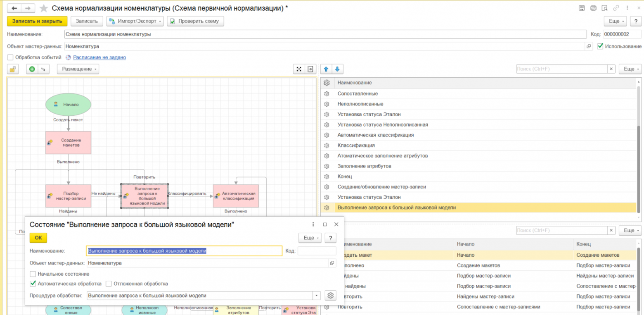The width and height of the screenshot is (644, 315).
Task: Enable the Обработка событий checkbox
Action: [x=10, y=57]
